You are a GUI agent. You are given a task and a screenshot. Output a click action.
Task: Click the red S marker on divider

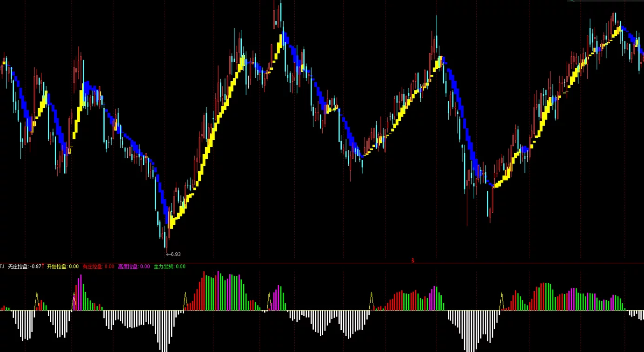pyautogui.click(x=413, y=261)
